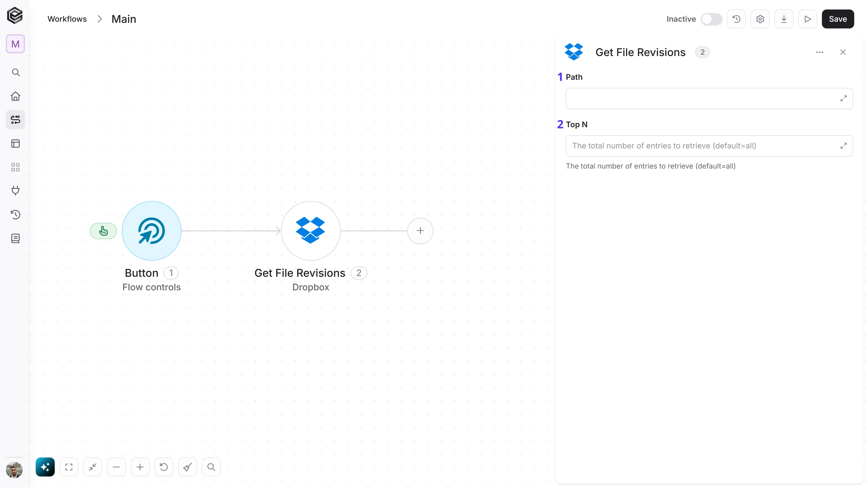The image size is (868, 488).
Task: Select the Button trigger node
Action: point(152,231)
